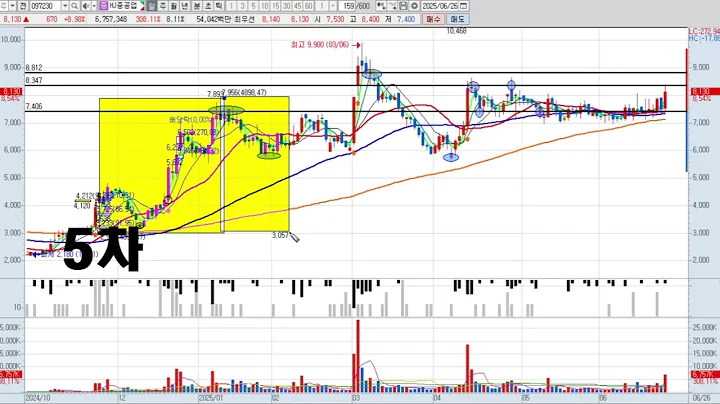Viewport: 720px width, 404px height.
Task: Click the 매수 buy button
Action: (x=433, y=19)
